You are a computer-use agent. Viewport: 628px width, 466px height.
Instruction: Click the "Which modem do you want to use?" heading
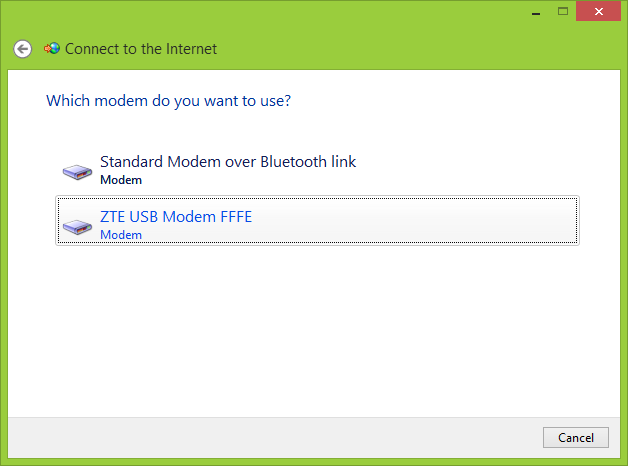(176, 101)
